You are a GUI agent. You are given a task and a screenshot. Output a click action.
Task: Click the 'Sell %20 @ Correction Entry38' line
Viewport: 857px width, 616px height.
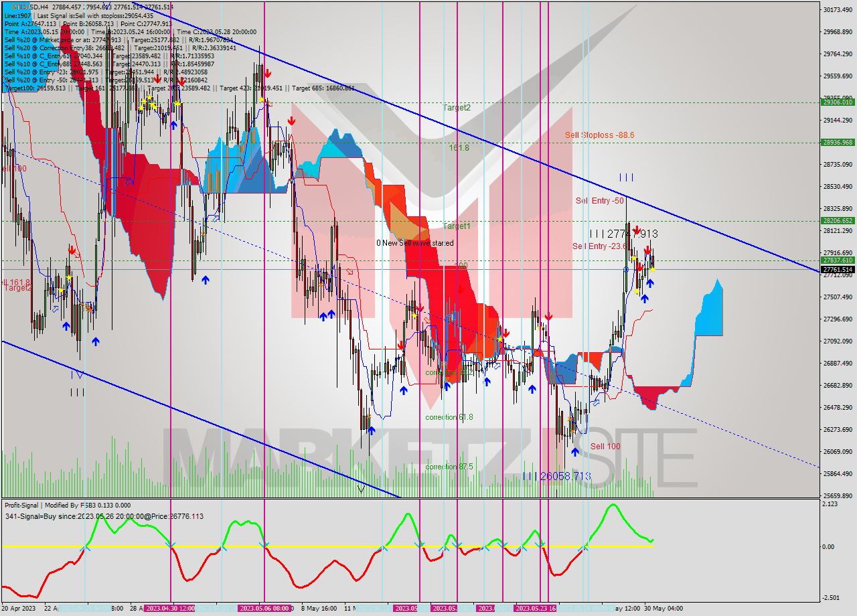(x=119, y=48)
